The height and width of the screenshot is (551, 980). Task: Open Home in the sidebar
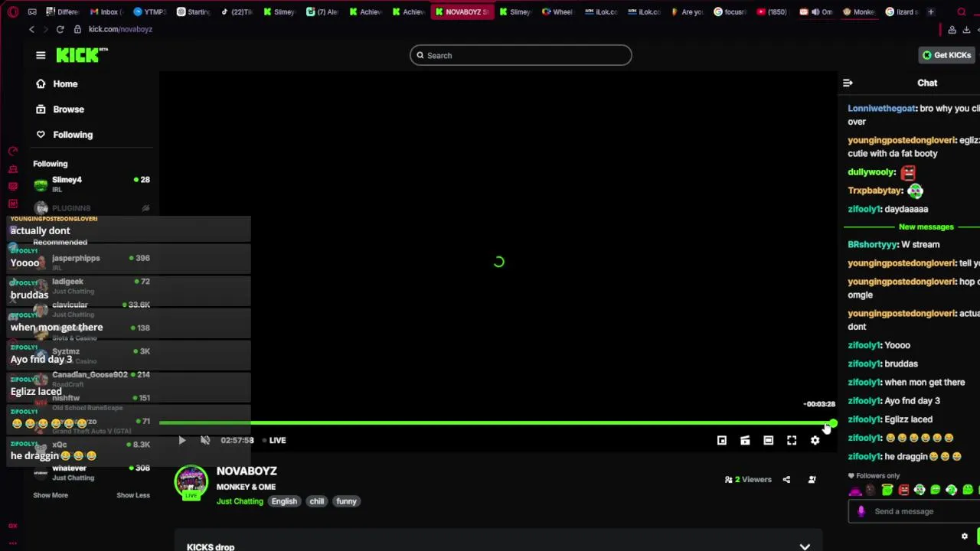coord(57,84)
